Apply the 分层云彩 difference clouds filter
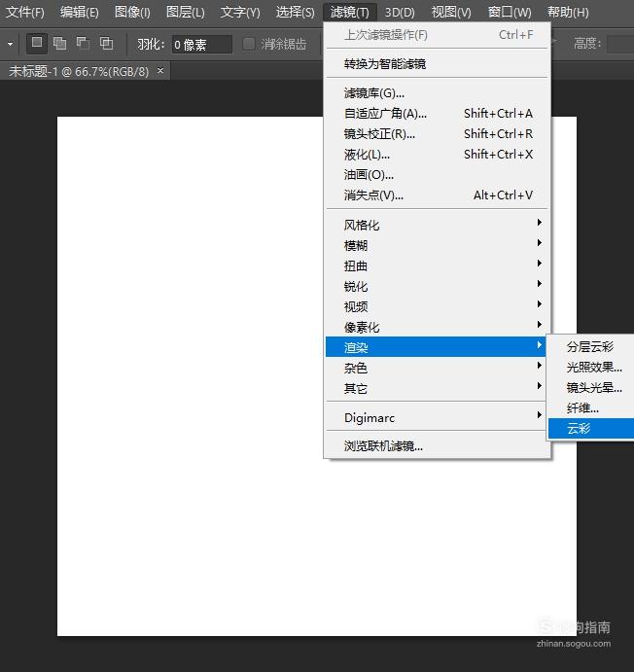 (591, 346)
